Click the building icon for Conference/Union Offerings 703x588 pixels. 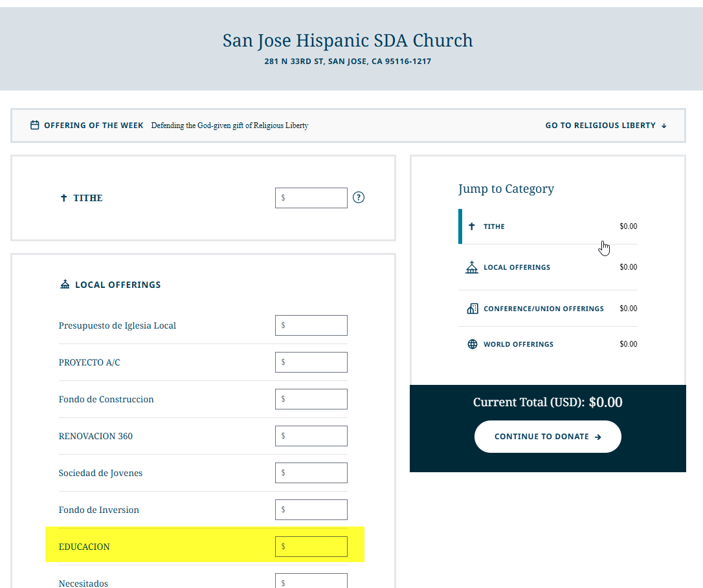(473, 309)
